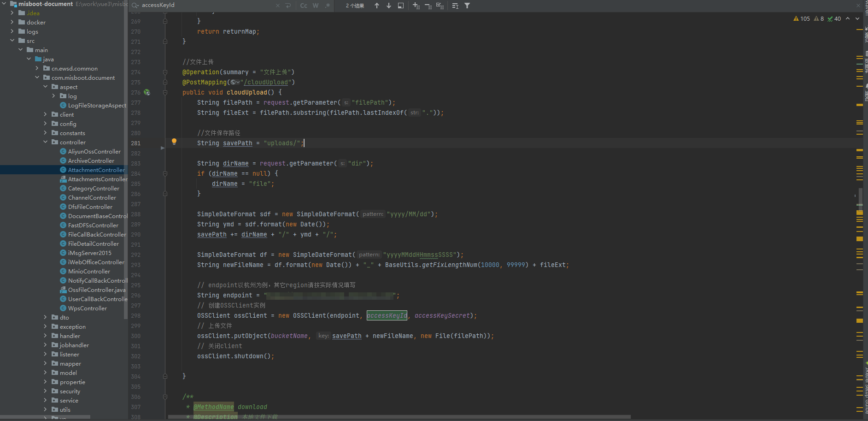The width and height of the screenshot is (868, 421).
Task: Clear the accessKeyId search text
Action: (278, 6)
